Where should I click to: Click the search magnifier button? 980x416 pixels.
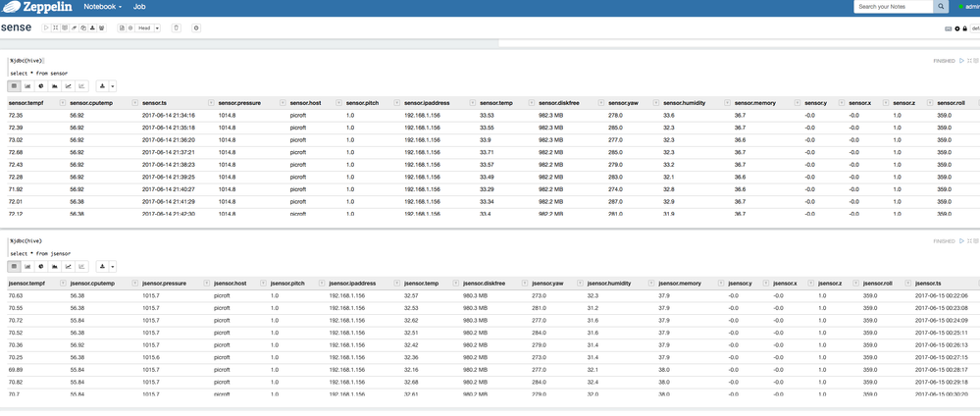click(x=941, y=7)
